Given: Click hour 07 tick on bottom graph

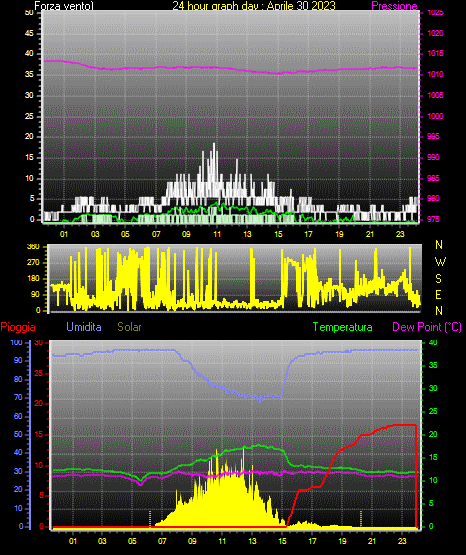Looking at the screenshot, I should point(162,541).
